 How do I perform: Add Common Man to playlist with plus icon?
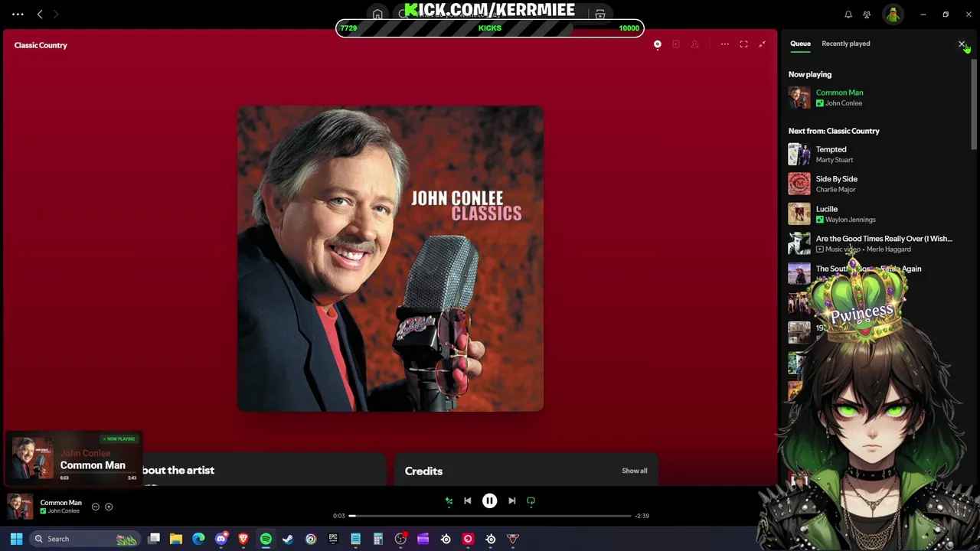click(109, 507)
